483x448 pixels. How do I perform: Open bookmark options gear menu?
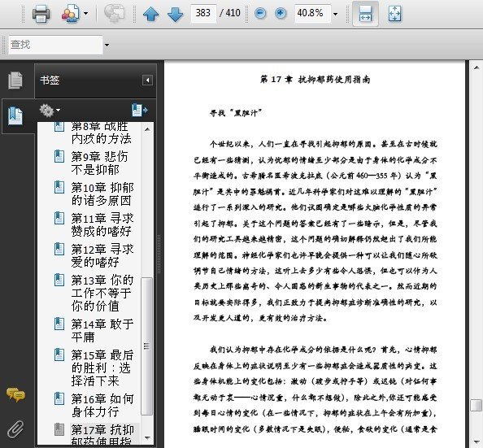50,111
